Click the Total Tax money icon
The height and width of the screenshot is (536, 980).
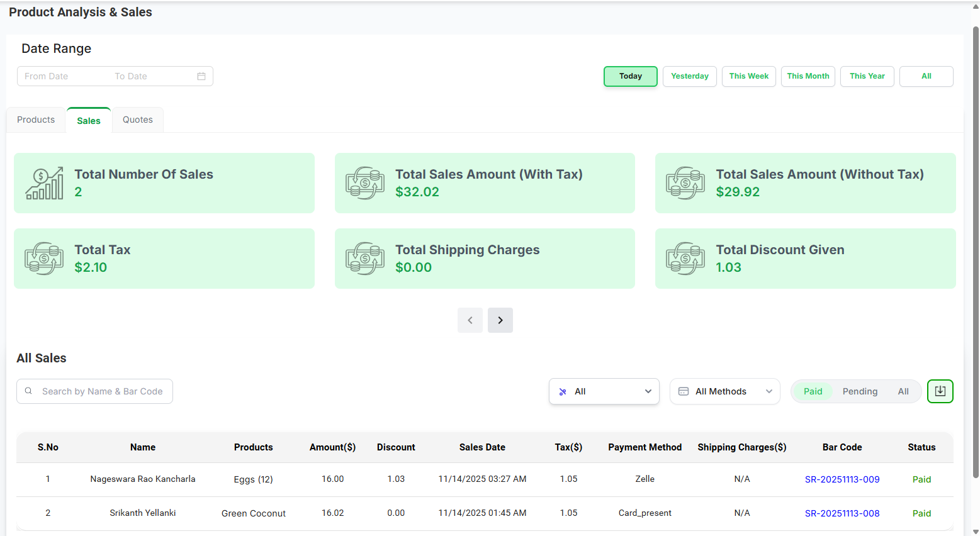[x=44, y=259]
